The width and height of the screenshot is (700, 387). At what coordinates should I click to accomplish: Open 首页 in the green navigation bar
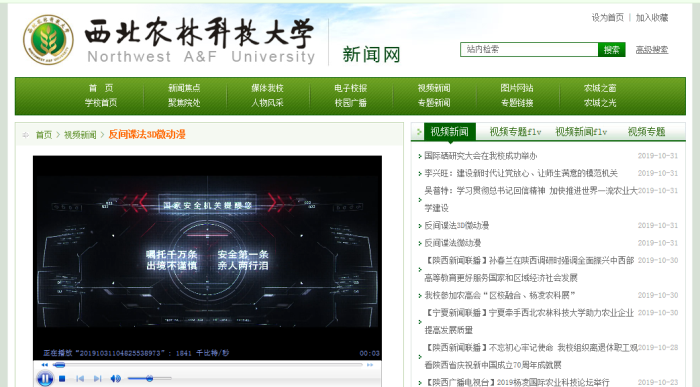pyautogui.click(x=101, y=88)
